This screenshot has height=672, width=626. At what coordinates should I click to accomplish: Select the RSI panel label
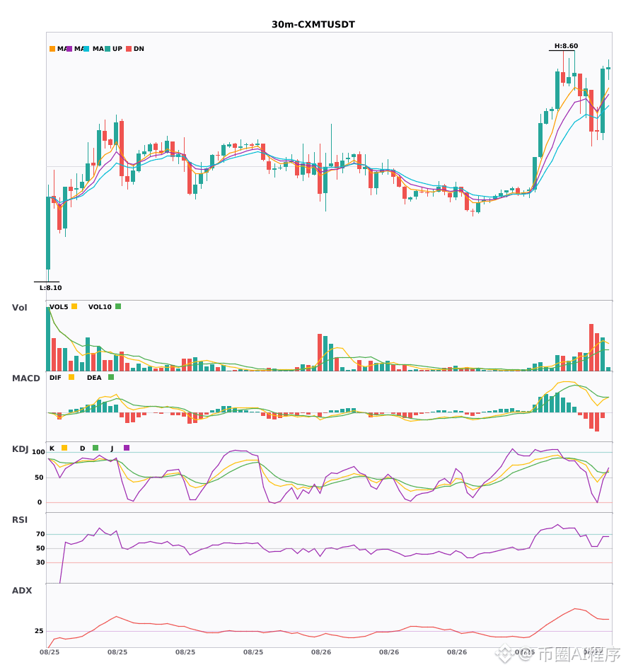coord(20,519)
